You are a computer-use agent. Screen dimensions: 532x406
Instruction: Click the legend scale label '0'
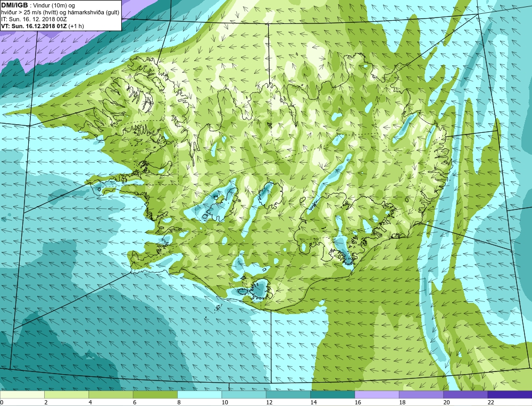pos(2,402)
